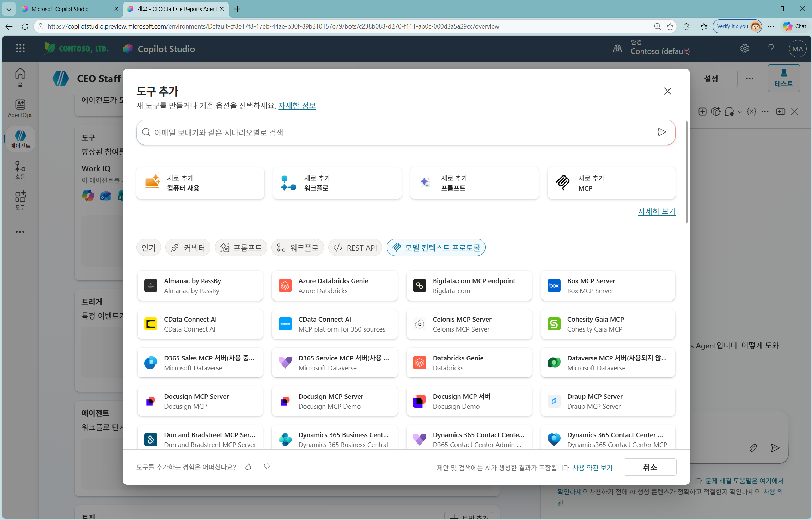The width and height of the screenshot is (812, 520).
Task: Select the 워크플로 filter tab
Action: click(298, 248)
